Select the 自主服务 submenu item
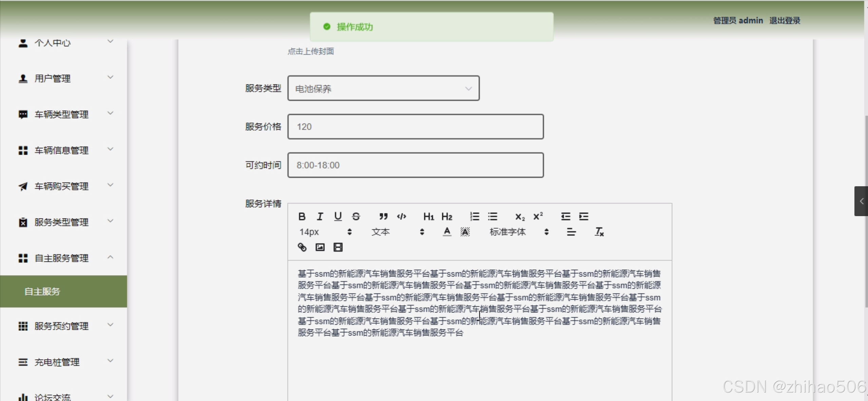The height and width of the screenshot is (401, 868). click(42, 291)
